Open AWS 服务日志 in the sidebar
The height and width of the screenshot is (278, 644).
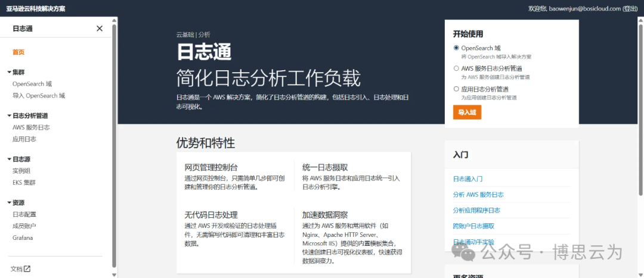click(x=31, y=127)
